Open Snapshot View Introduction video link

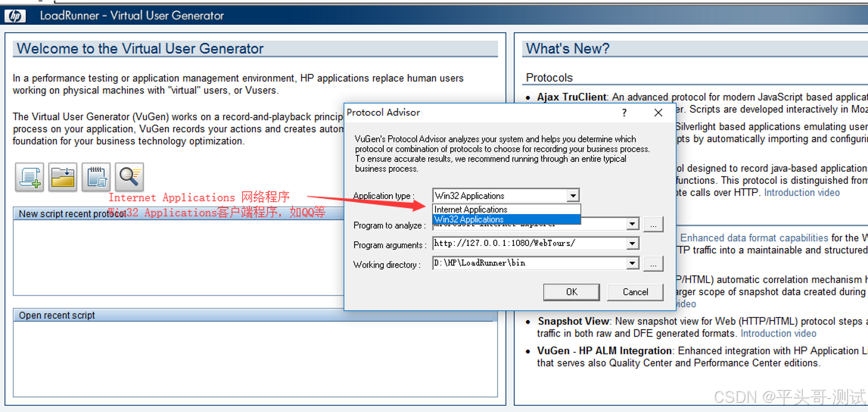(x=778, y=333)
